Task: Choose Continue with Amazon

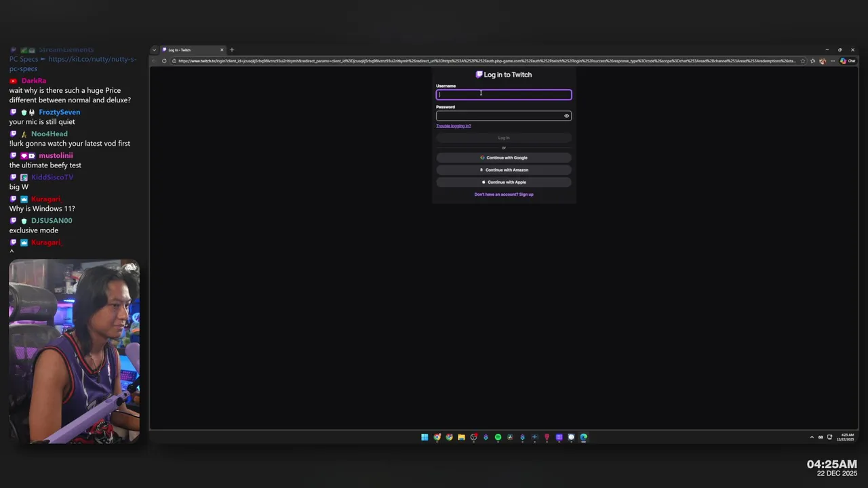Action: tap(504, 170)
